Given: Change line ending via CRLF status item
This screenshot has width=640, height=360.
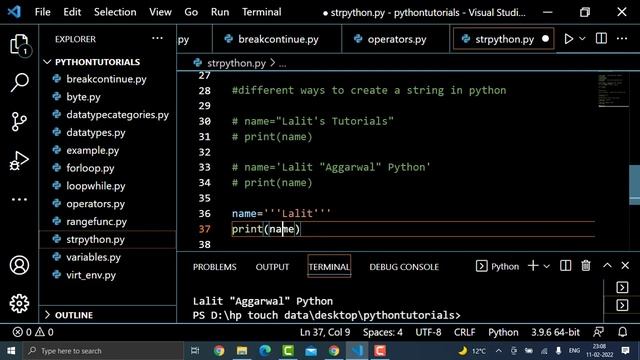Looking at the screenshot, I should (464, 332).
